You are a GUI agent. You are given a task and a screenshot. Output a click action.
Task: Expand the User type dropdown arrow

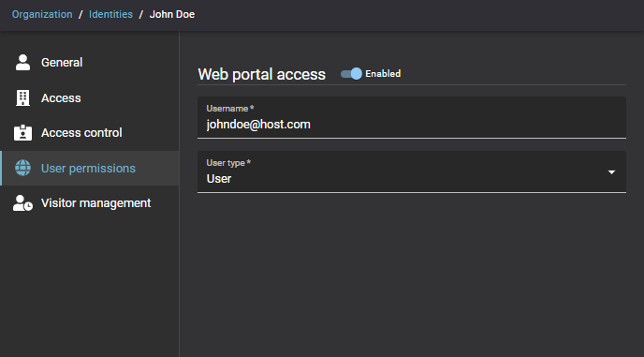[611, 172]
